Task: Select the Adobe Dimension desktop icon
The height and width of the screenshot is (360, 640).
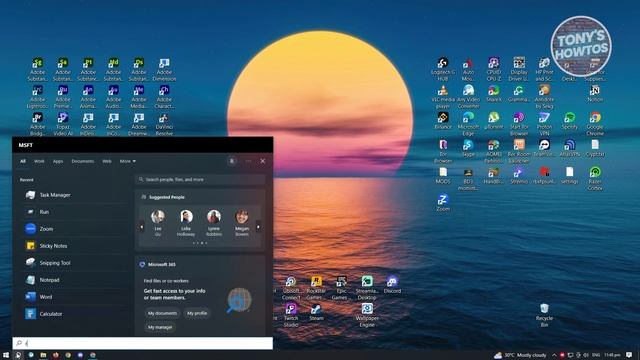Action: tap(164, 69)
